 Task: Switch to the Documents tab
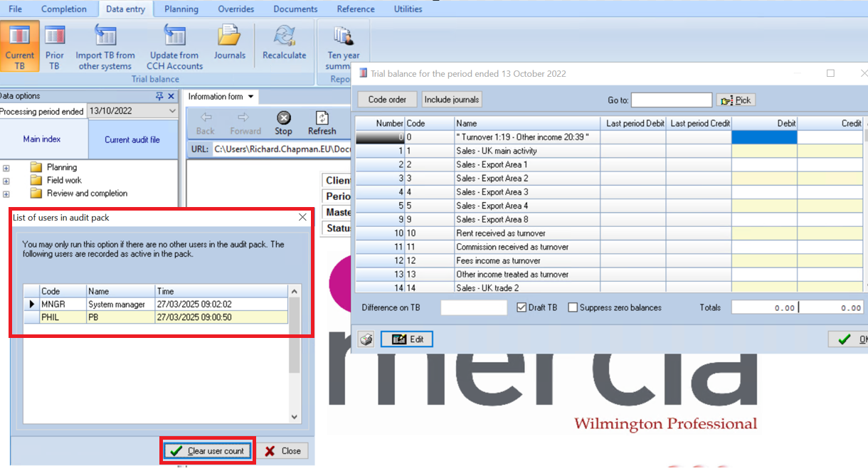pos(295,9)
